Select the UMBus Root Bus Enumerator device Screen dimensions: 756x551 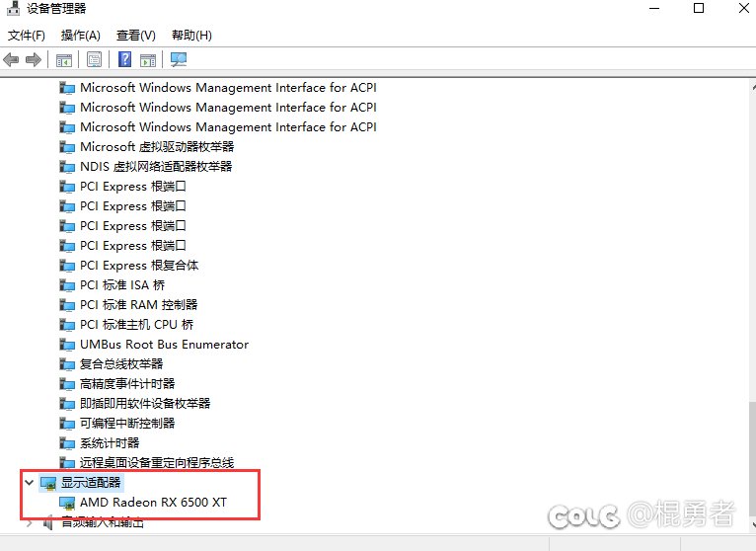(164, 345)
